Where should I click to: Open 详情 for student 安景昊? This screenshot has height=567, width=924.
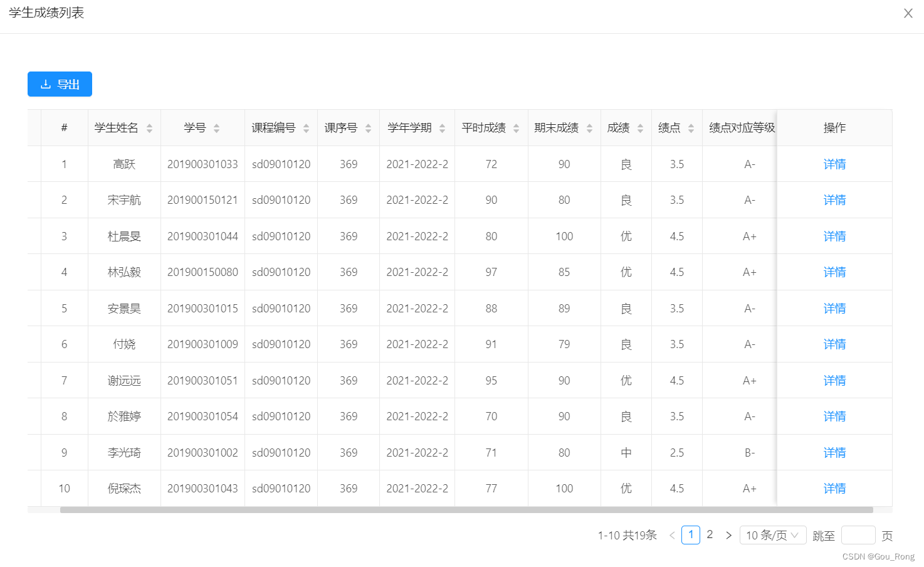(x=834, y=309)
